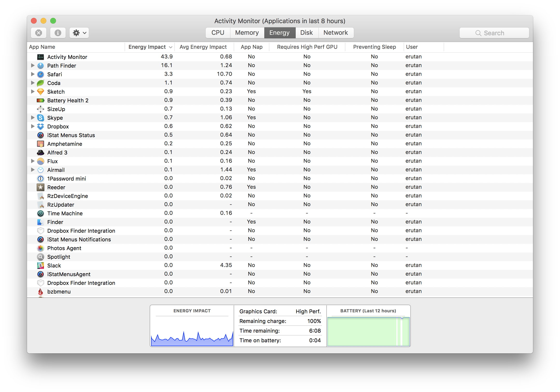Select the RzDeviceEngine row
The width and height of the screenshot is (560, 392).
[280, 196]
